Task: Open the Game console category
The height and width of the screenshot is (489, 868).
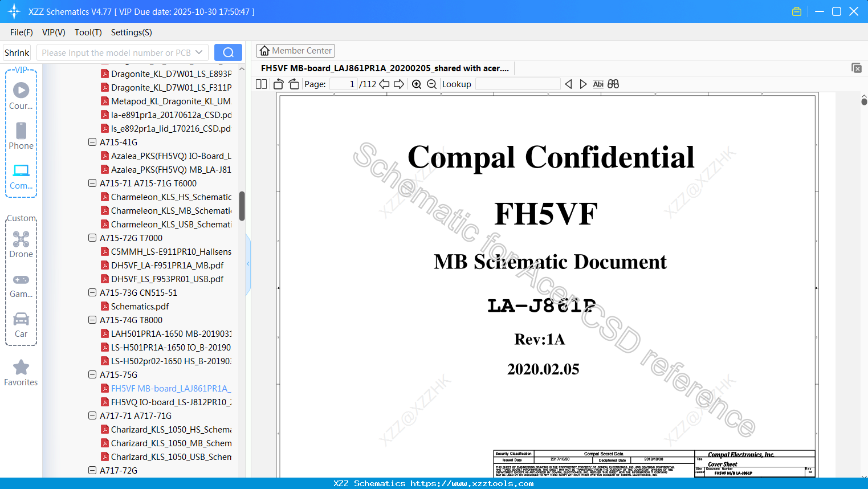Action: (x=21, y=286)
